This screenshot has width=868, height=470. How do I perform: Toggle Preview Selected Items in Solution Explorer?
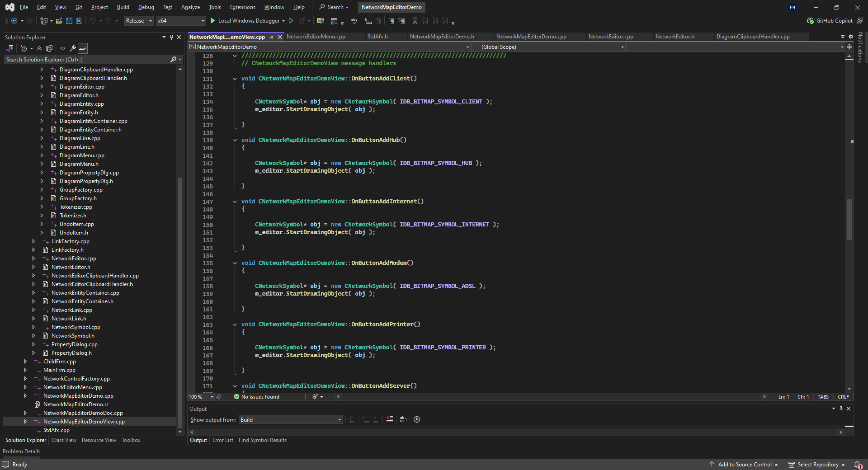pos(82,48)
